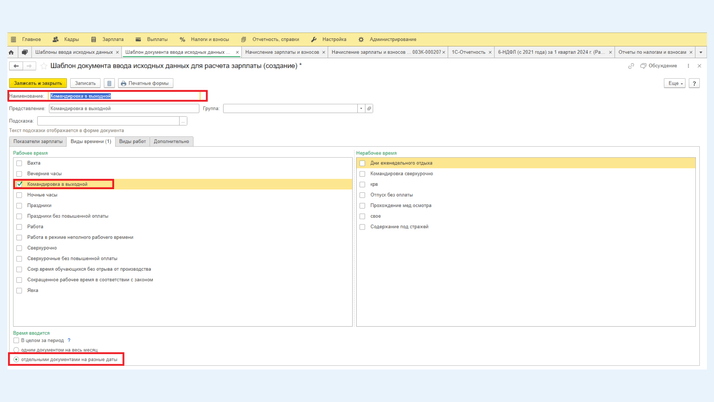Enable the Отпуск без оплаты checkbox
714x402 pixels.
point(362,195)
